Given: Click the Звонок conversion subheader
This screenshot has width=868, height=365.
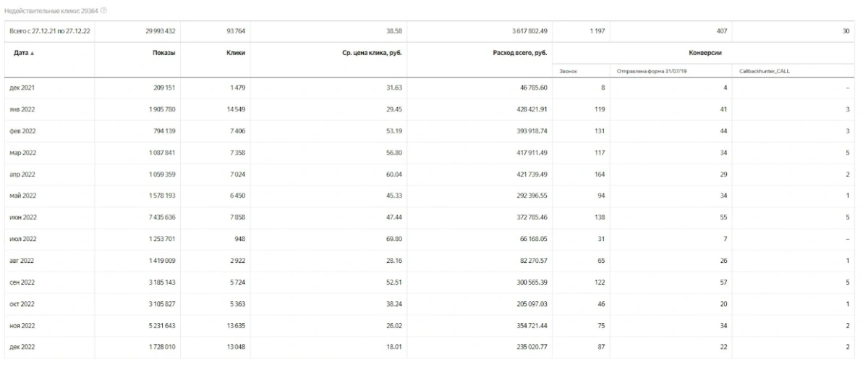Looking at the screenshot, I should [x=569, y=70].
